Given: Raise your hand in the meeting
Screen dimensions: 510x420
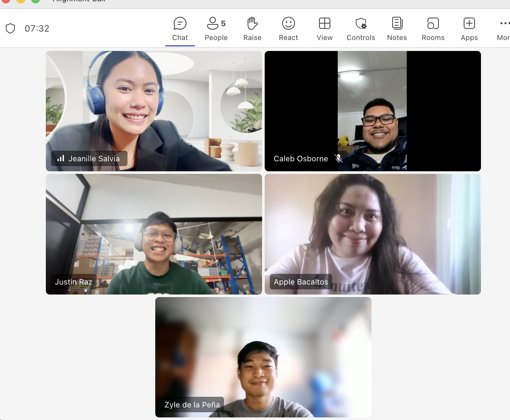Looking at the screenshot, I should pos(252,29).
